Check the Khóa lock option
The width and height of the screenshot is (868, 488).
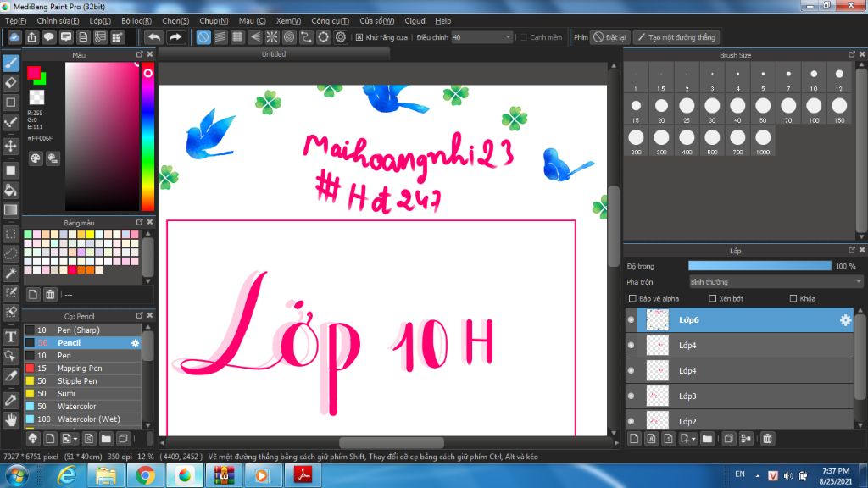tap(793, 298)
